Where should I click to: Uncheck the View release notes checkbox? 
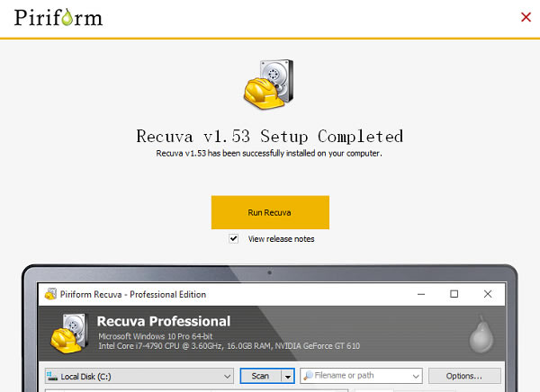(x=233, y=238)
